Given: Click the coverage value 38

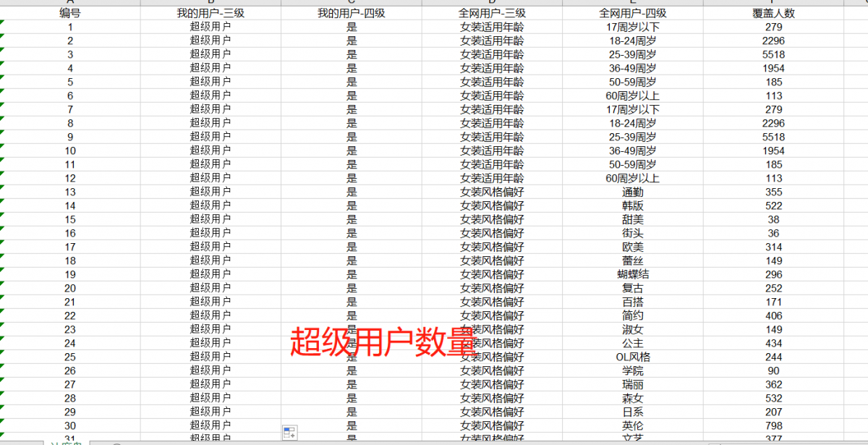Looking at the screenshot, I should pyautogui.click(x=773, y=219).
